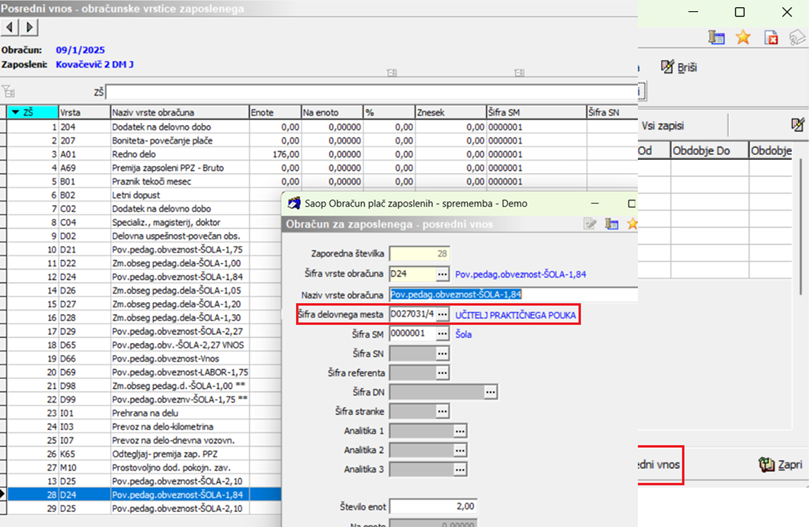Click the document with red X icon
This screenshot has height=527, width=812.
coord(771,37)
